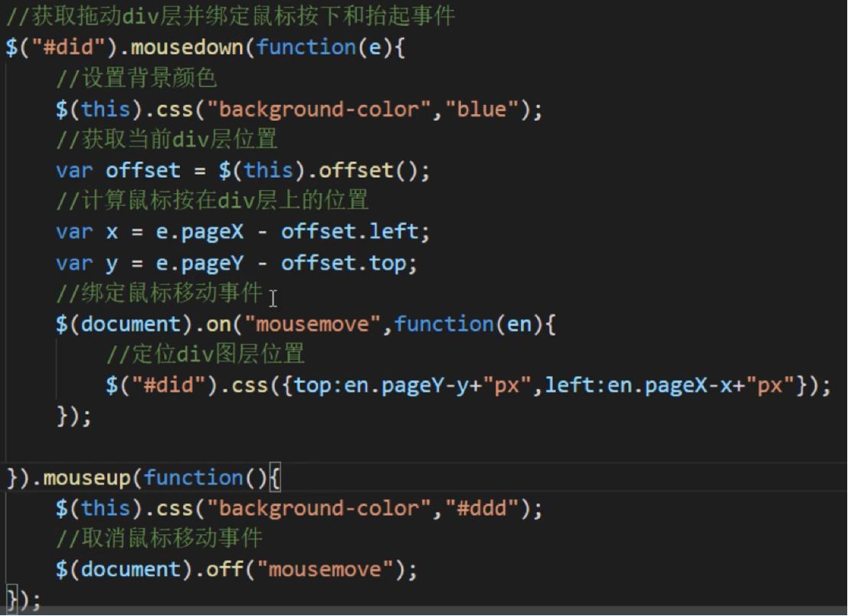Click the comment '//绑定鼠标移动事件'
This screenshot has height=616, width=848.
(159, 293)
